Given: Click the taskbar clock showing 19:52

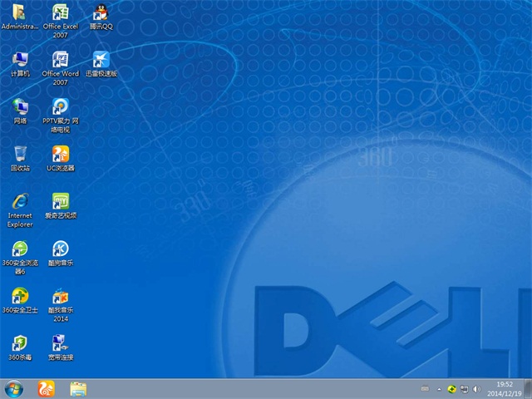Looking at the screenshot, I should pyautogui.click(x=505, y=388).
